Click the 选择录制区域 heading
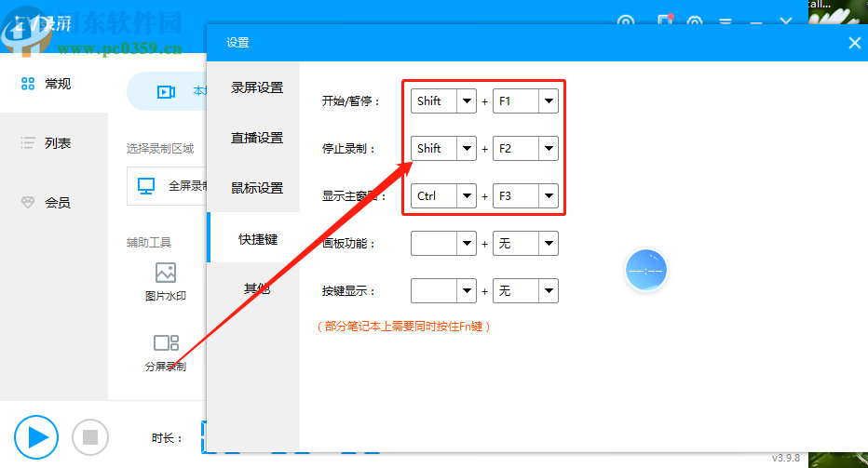This screenshot has width=868, height=468. click(160, 148)
